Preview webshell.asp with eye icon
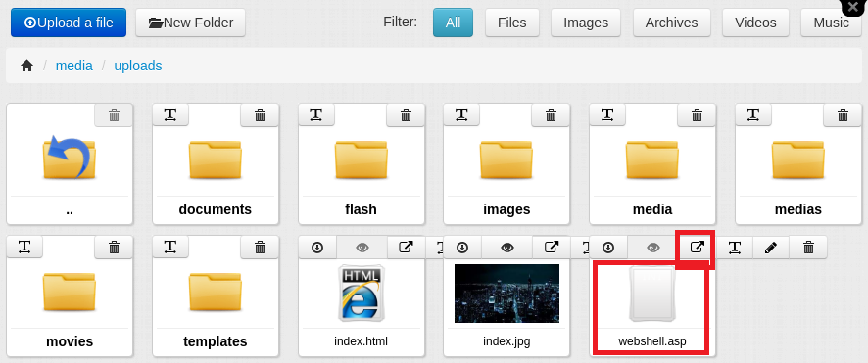Viewport: 868px width, 363px height. tap(653, 248)
